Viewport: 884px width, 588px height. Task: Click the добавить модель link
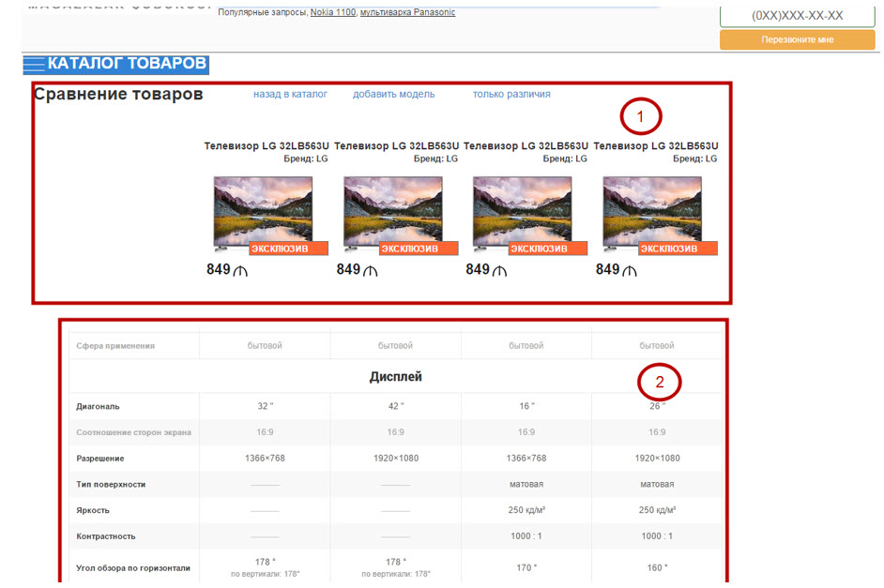tap(393, 94)
